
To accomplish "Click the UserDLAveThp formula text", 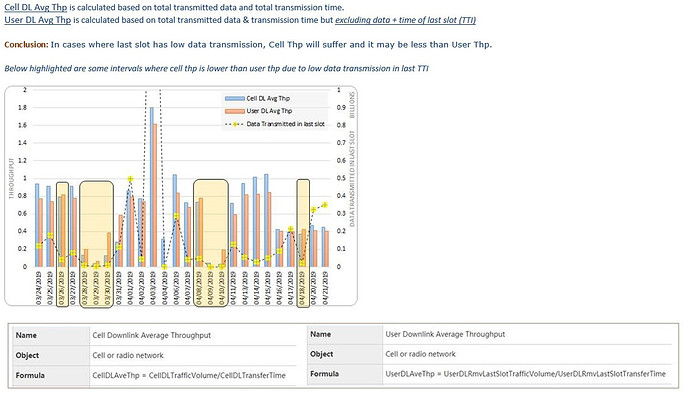I will [x=525, y=373].
